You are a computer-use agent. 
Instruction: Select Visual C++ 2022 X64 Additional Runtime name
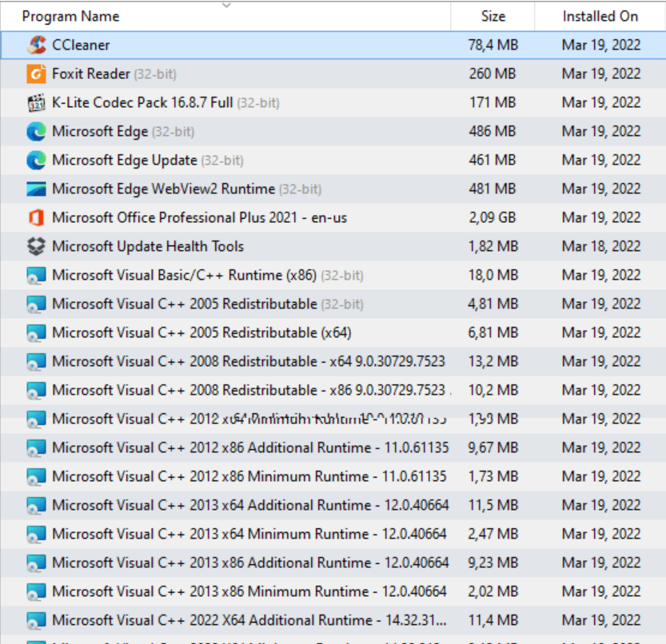tap(249, 621)
